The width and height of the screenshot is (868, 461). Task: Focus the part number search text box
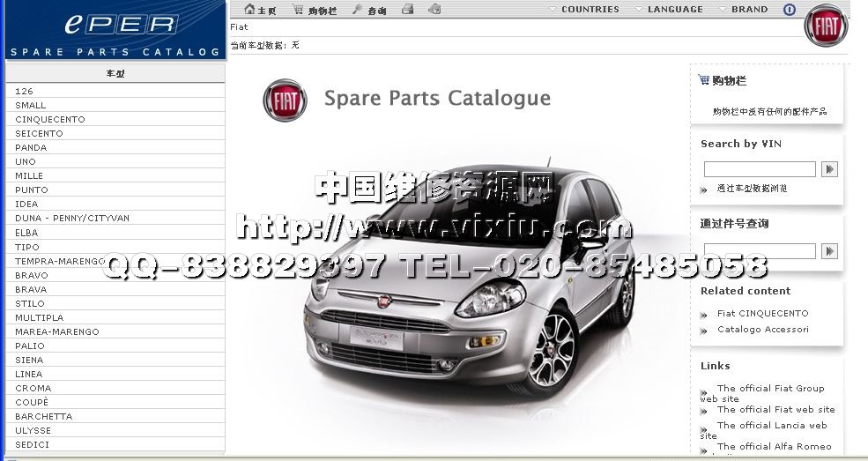[x=760, y=251]
